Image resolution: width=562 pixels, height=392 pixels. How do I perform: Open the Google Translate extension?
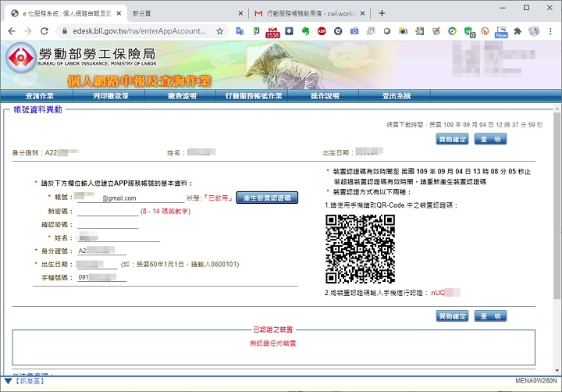240,31
